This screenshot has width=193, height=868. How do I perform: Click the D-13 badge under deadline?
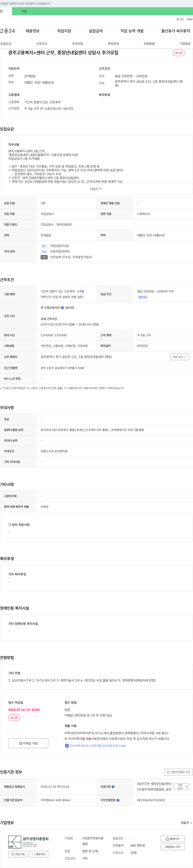pyautogui.click(x=14, y=718)
